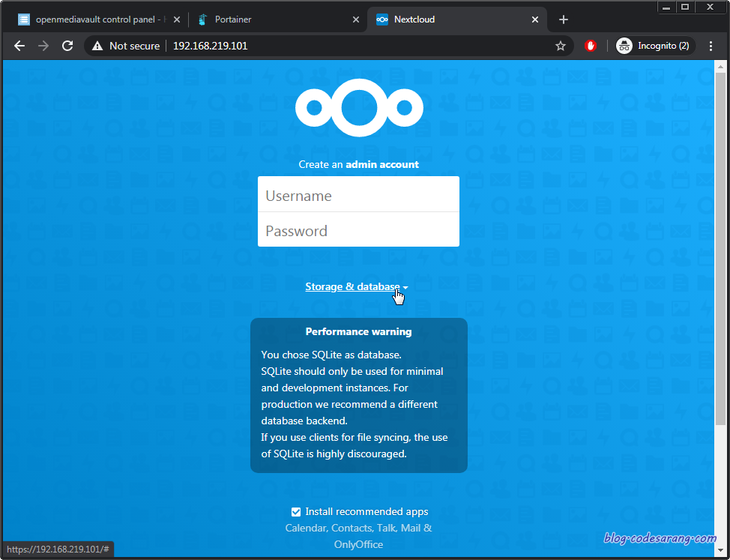Image resolution: width=730 pixels, height=560 pixels.
Task: Open a new tab with the plus icon
Action: pos(564,19)
